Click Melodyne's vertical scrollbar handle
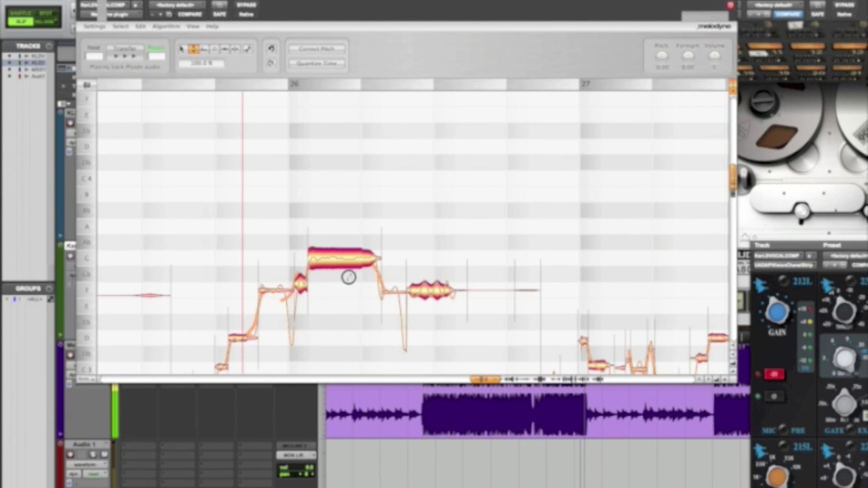868x488 pixels. point(732,177)
